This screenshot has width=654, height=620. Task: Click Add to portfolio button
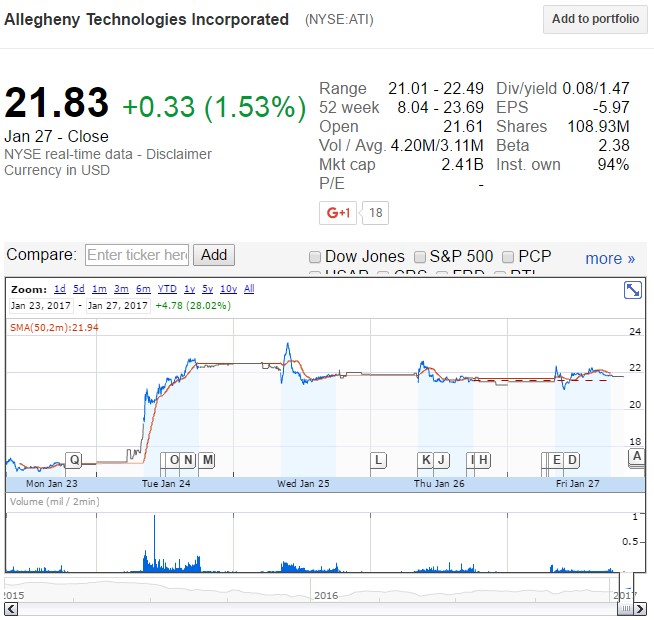(595, 19)
